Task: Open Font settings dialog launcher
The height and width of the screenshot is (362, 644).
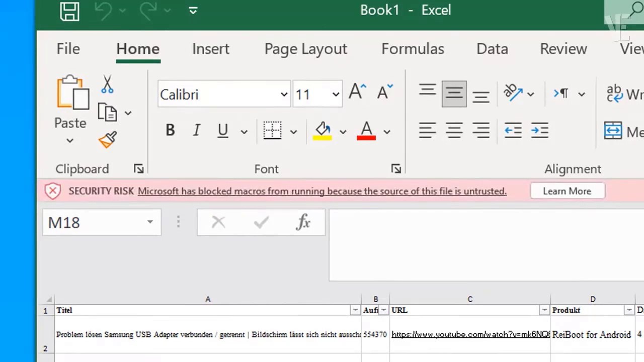Action: [396, 169]
